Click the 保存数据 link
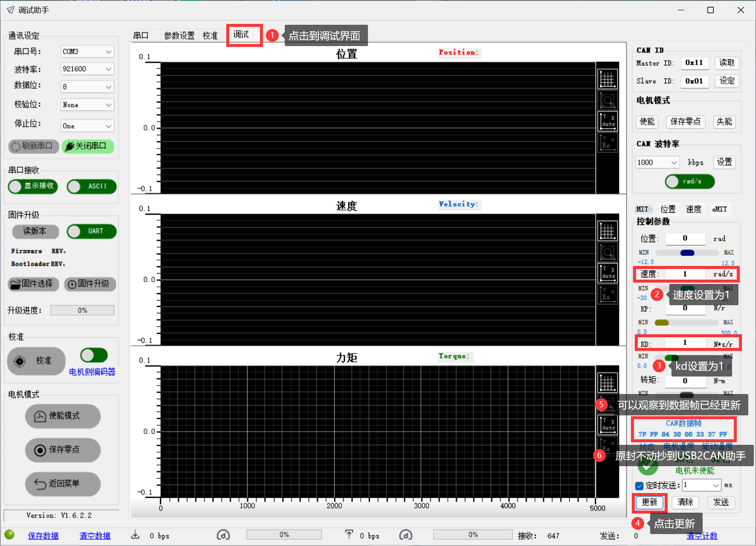The height and width of the screenshot is (546, 756). 43,536
